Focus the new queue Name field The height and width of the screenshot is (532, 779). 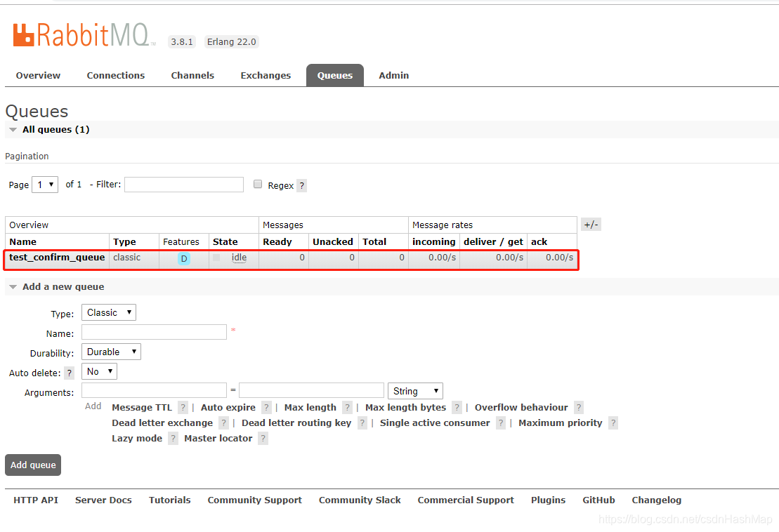pyautogui.click(x=154, y=332)
